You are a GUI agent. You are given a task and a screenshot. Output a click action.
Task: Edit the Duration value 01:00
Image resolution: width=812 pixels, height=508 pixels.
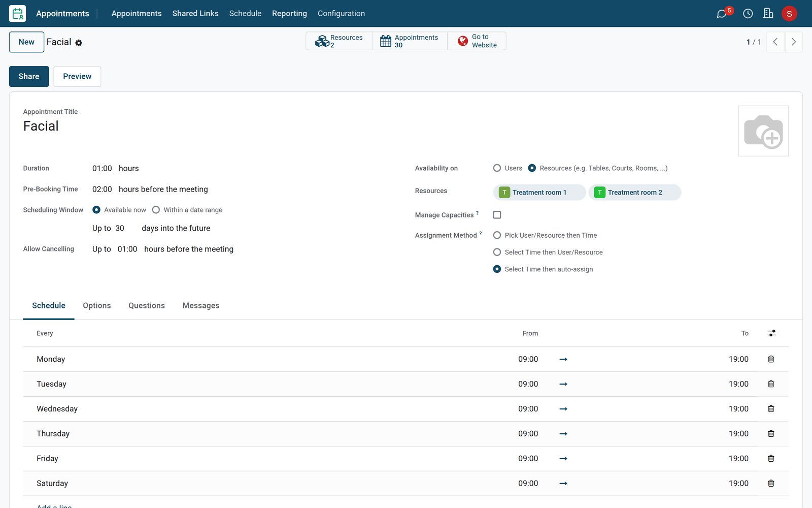[x=102, y=169]
